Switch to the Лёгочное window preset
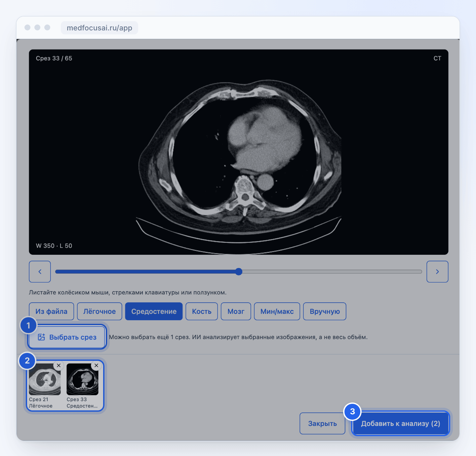This screenshot has height=456, width=476. [x=99, y=311]
